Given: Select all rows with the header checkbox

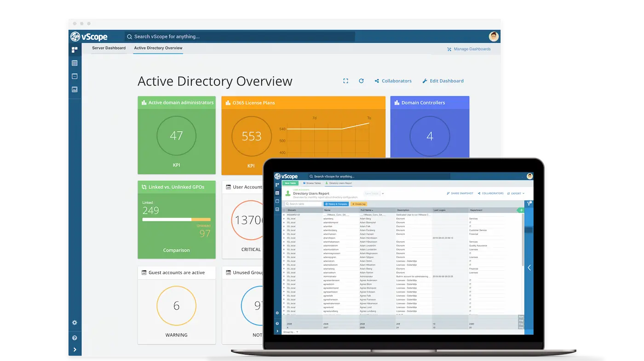Looking at the screenshot, I should point(284,210).
